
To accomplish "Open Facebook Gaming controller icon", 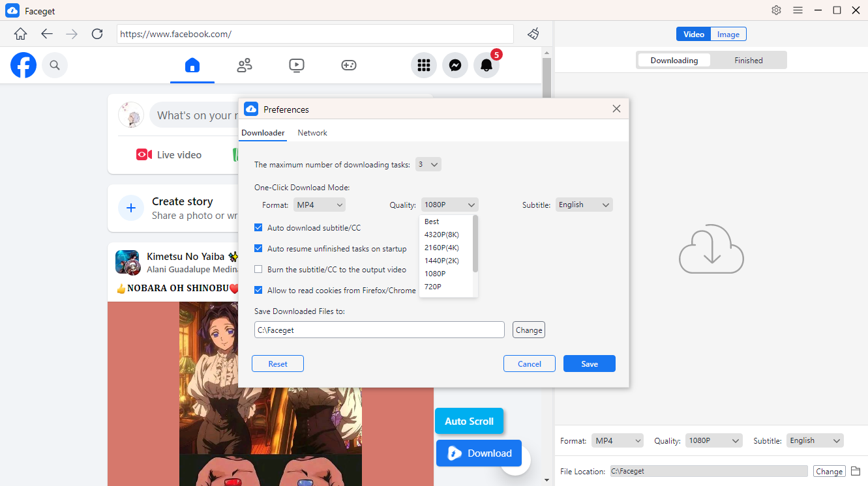I will point(349,65).
